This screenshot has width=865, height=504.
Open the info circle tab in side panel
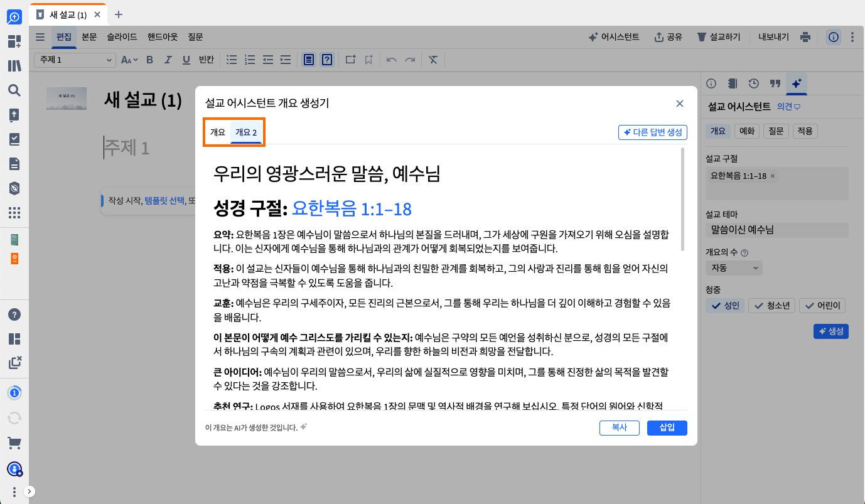point(712,83)
